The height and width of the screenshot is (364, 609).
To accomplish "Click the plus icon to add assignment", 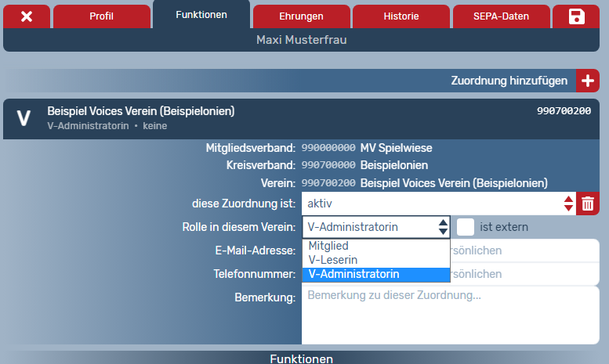I will [x=588, y=81].
